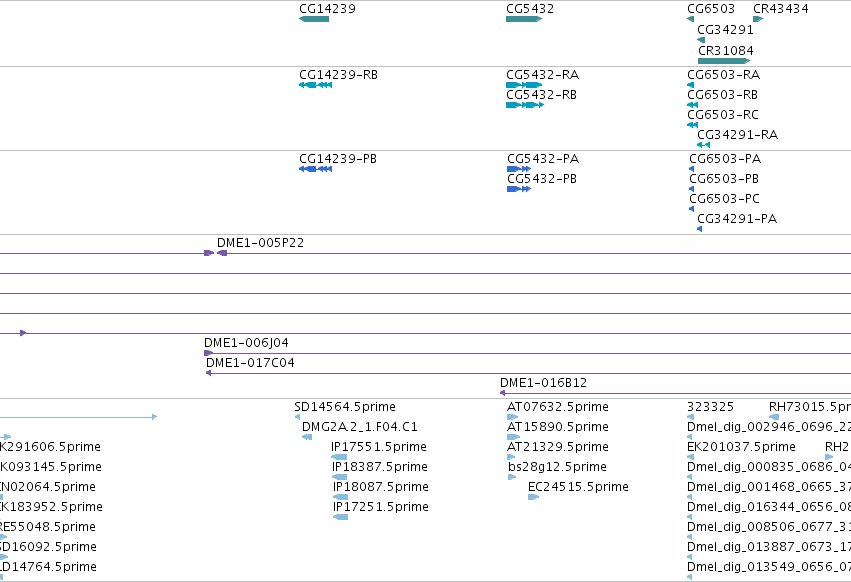The height and width of the screenshot is (582, 851).
Task: Click the SD14564.5prime EST label
Action: point(345,407)
